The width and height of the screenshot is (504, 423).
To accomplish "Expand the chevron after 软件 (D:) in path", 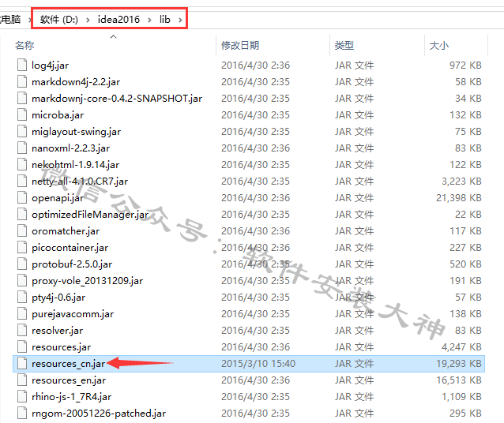I will click(88, 20).
